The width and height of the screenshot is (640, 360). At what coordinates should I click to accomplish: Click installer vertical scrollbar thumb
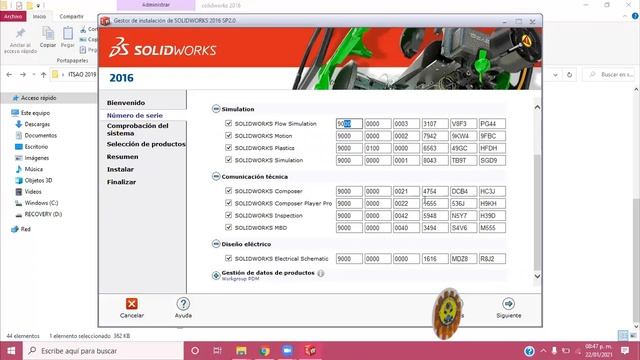coord(537,212)
